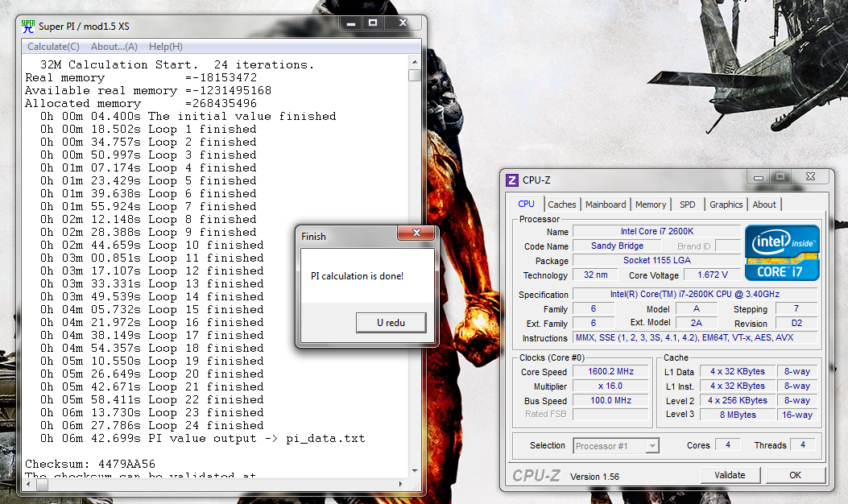Click the 'Allocated memory =268435496' line

pyautogui.click(x=141, y=103)
